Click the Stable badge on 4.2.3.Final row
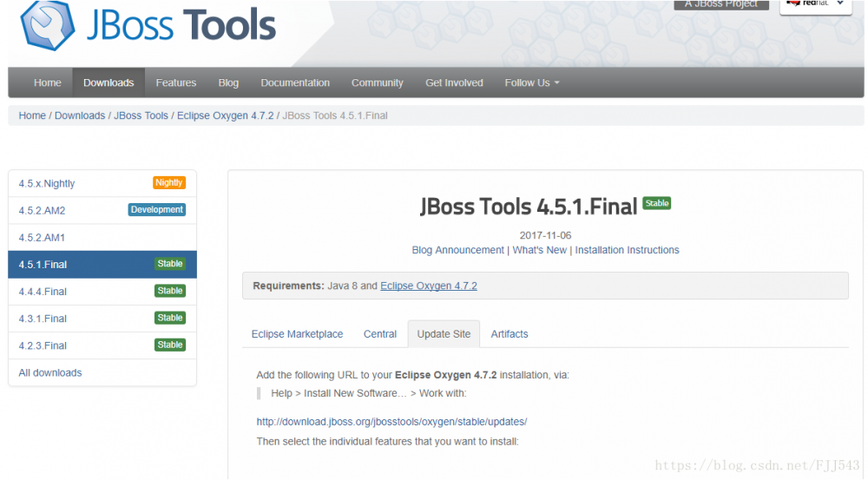 (x=170, y=345)
